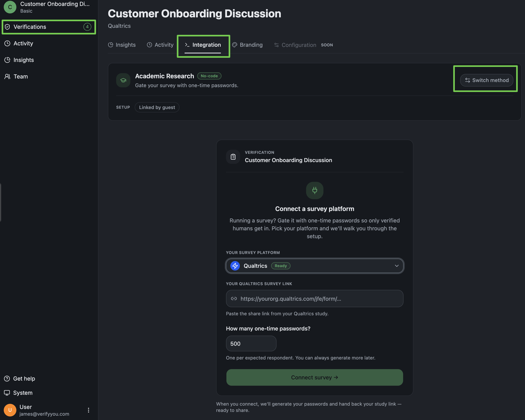Click the Connect a survey platform heading
The width and height of the screenshot is (525, 420).
315,209
